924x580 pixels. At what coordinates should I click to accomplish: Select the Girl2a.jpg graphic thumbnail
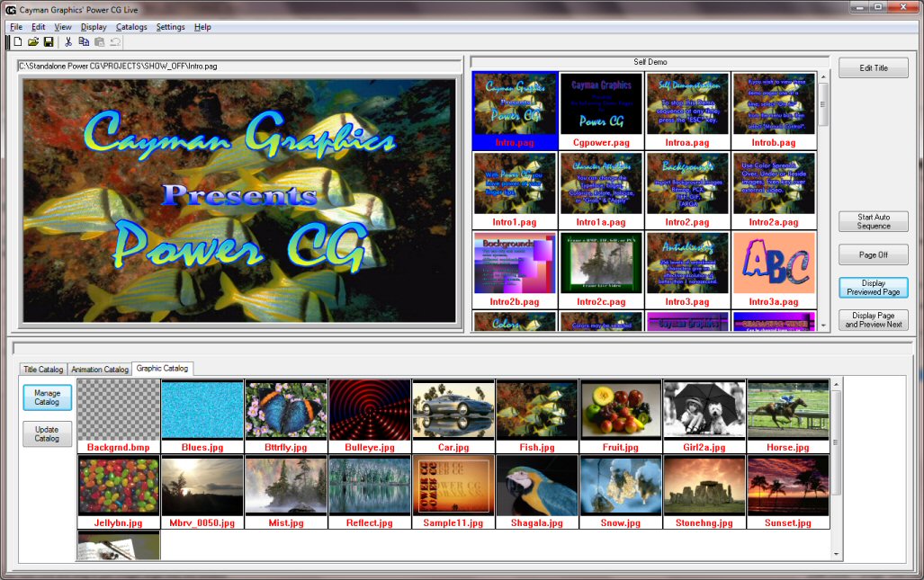(x=704, y=416)
